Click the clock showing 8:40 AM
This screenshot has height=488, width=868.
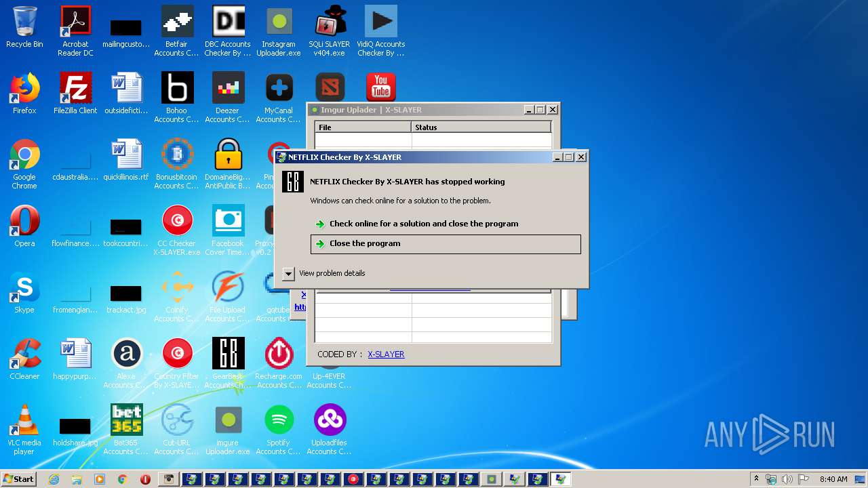point(833,479)
